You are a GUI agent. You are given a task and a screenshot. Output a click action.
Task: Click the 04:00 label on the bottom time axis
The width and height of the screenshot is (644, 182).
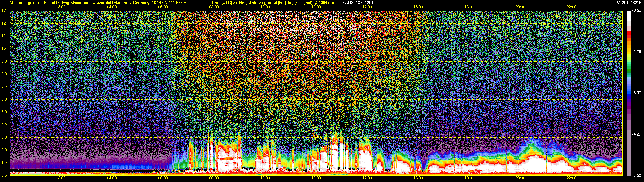[x=112, y=178]
